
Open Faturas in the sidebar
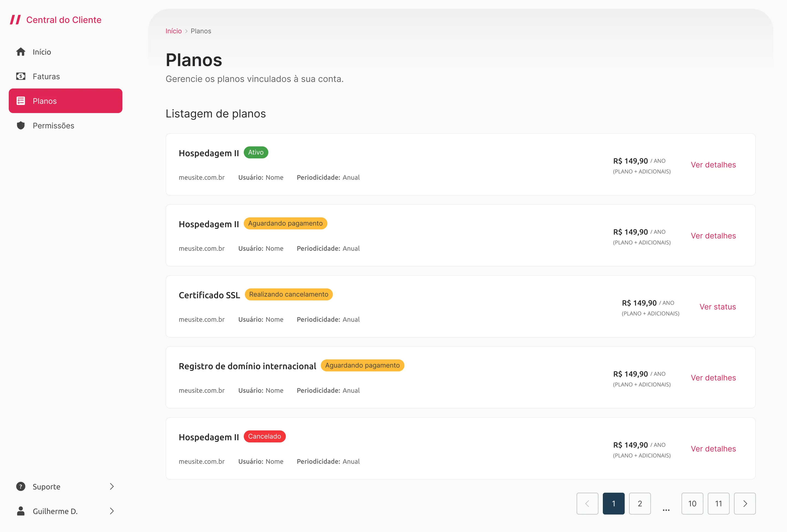click(65, 76)
